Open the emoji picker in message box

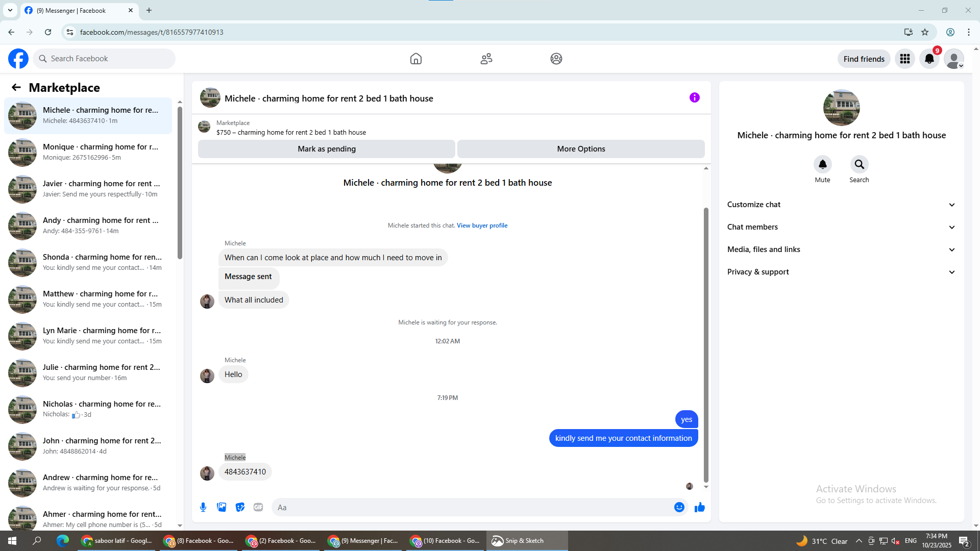click(x=679, y=507)
